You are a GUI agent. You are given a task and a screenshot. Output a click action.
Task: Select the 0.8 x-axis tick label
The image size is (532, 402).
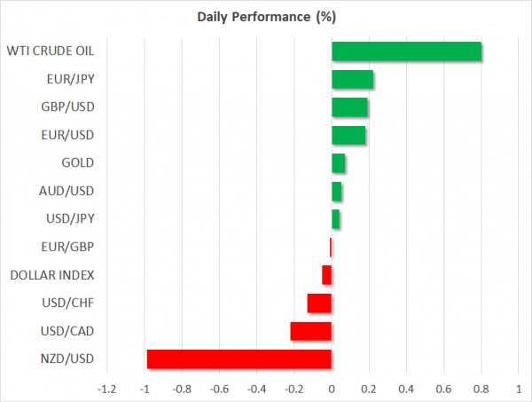(481, 389)
